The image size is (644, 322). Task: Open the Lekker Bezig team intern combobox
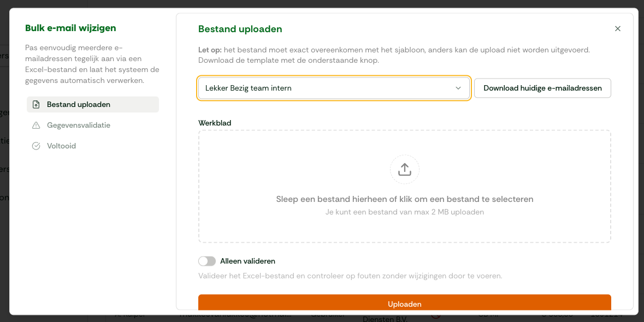click(x=334, y=88)
